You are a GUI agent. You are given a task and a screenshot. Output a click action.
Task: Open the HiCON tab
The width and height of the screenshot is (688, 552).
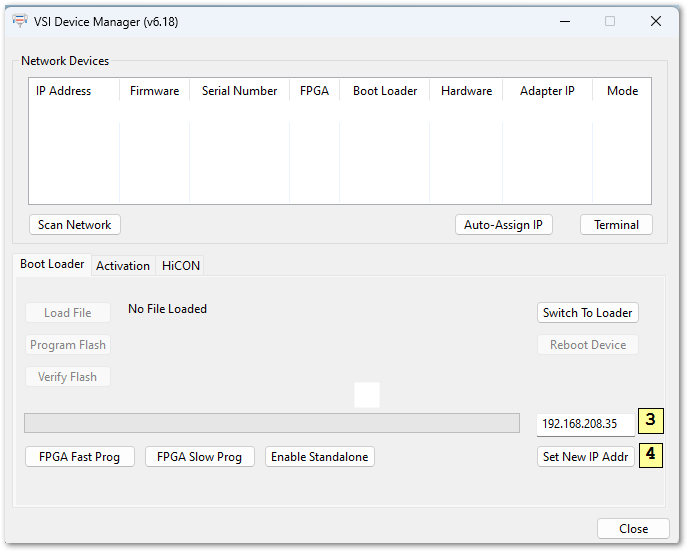[x=180, y=265]
